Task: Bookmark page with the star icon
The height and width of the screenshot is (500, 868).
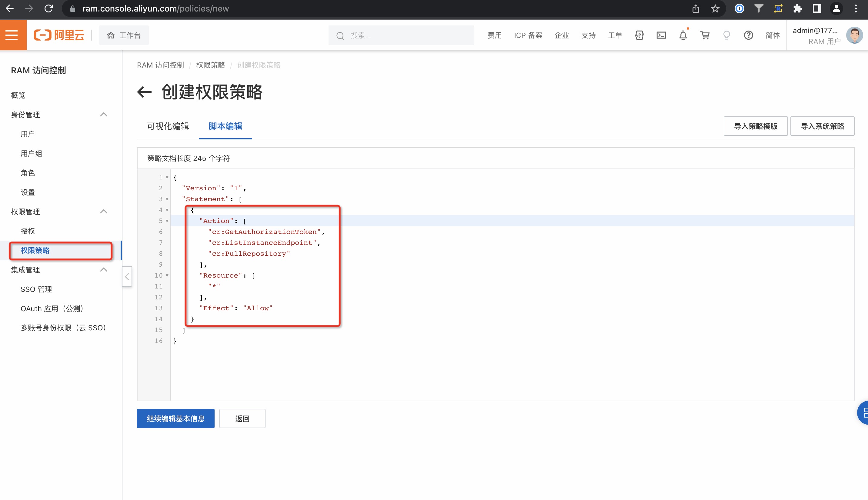Action: (715, 8)
